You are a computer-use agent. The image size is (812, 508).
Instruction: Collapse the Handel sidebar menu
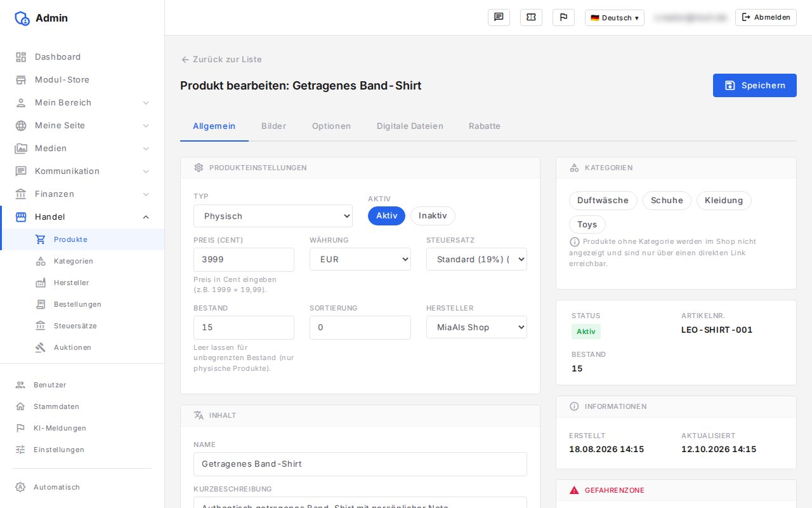coord(82,217)
